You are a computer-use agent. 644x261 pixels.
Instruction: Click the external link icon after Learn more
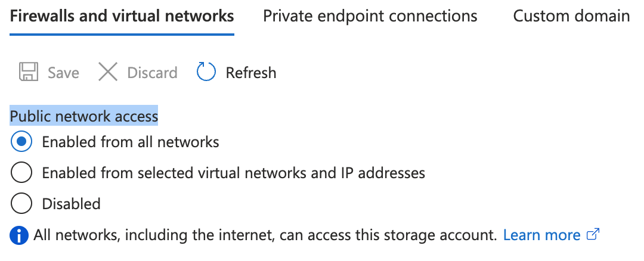pyautogui.click(x=593, y=235)
